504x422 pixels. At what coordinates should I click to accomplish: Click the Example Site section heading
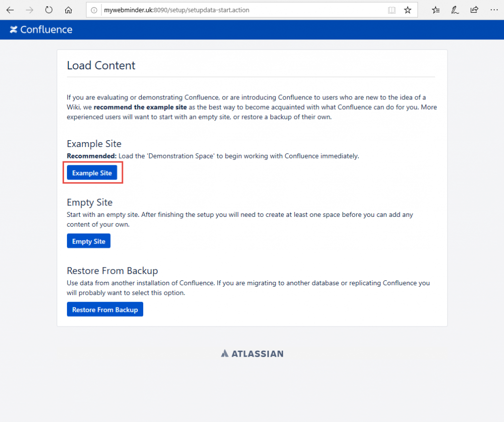[x=94, y=144]
